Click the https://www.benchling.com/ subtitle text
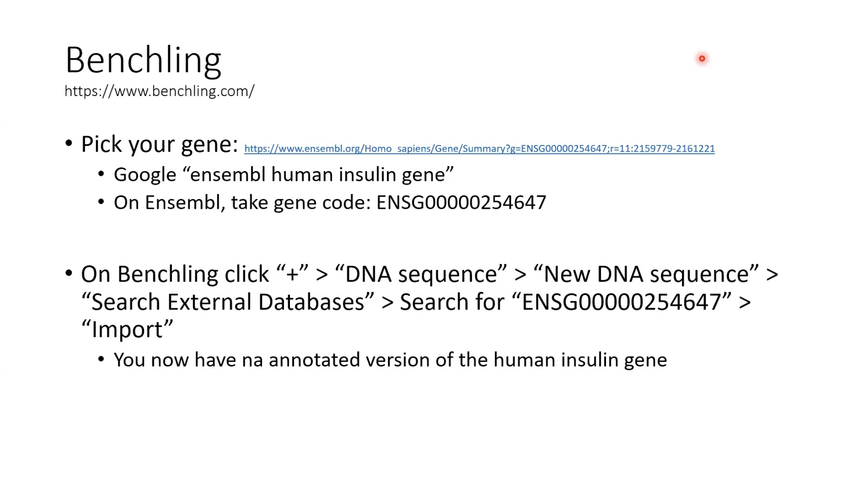This screenshot has width=868, height=484. pyautogui.click(x=159, y=91)
